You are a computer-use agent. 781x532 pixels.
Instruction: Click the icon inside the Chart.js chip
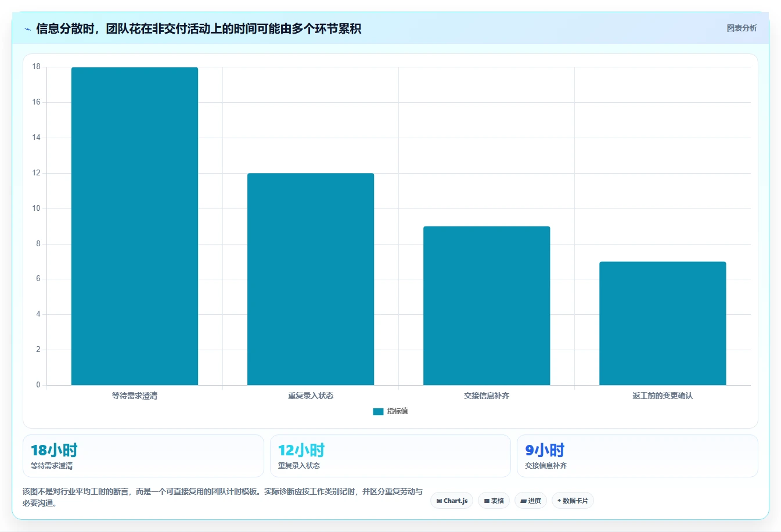439,501
